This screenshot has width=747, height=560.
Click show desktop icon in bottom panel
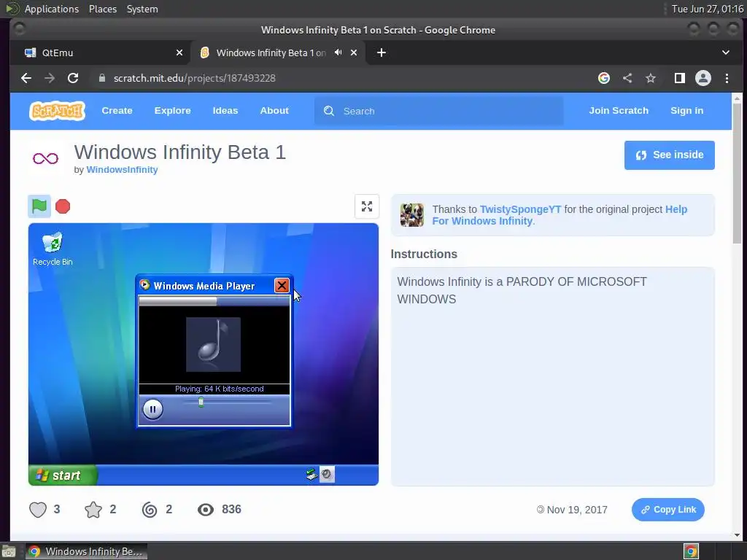click(x=9, y=551)
